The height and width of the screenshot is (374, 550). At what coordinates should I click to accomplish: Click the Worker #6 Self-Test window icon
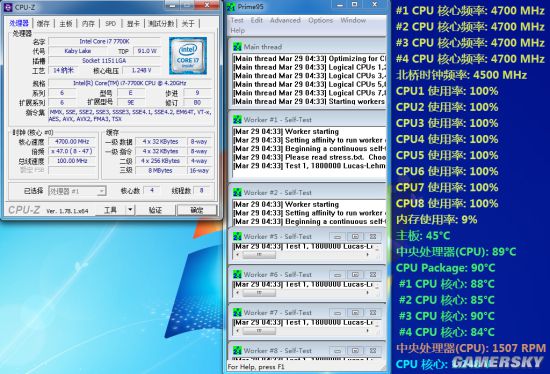[237, 274]
